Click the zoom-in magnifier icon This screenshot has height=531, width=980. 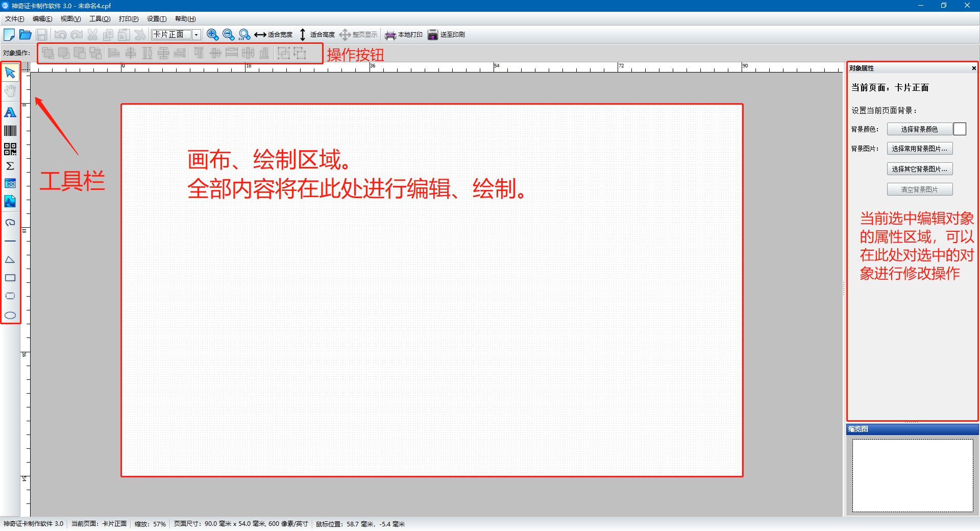coord(212,34)
